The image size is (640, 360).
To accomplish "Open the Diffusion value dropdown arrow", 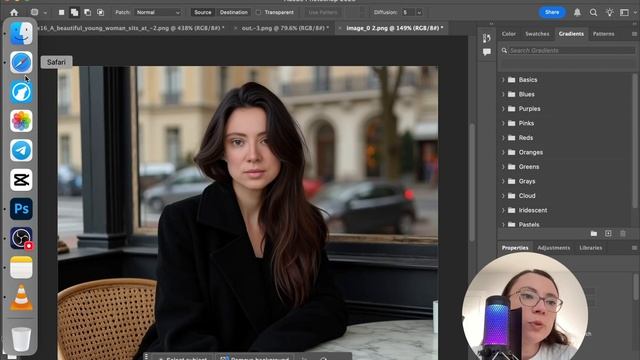I will click(419, 13).
